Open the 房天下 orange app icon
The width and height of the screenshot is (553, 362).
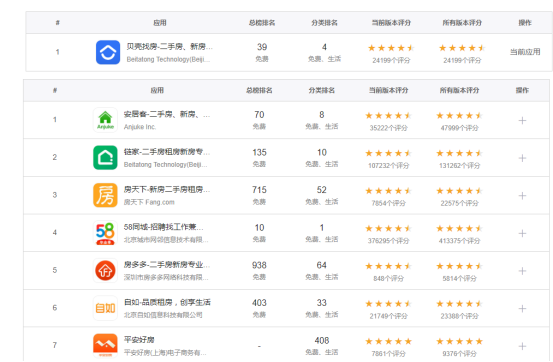tap(105, 195)
